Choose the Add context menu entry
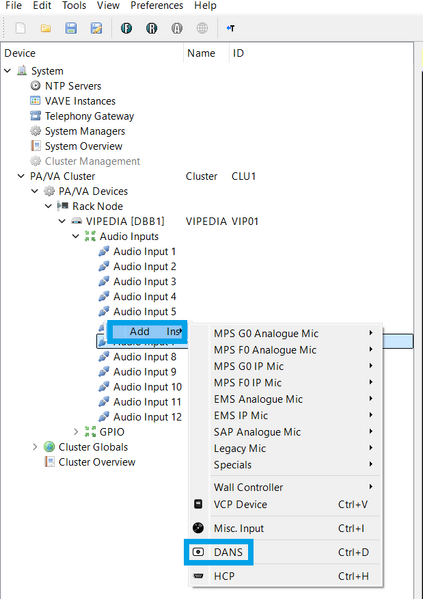Screen dimensions: 423x599 (147, 332)
